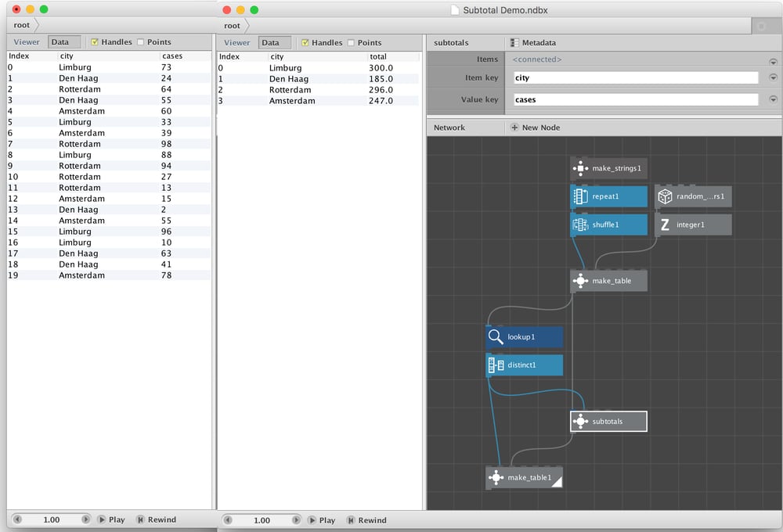Viewport: 783px width, 532px height.
Task: Click the make_table node icon
Action: point(580,280)
